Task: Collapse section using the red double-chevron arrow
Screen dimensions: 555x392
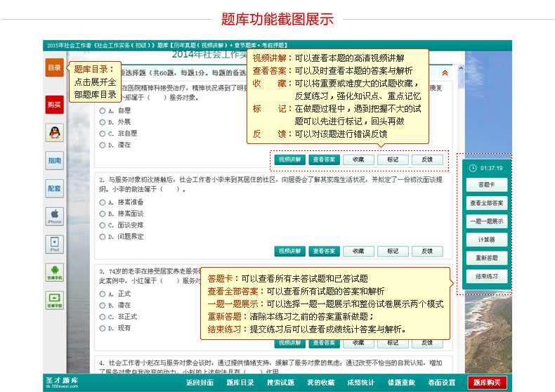Action: pos(444,72)
